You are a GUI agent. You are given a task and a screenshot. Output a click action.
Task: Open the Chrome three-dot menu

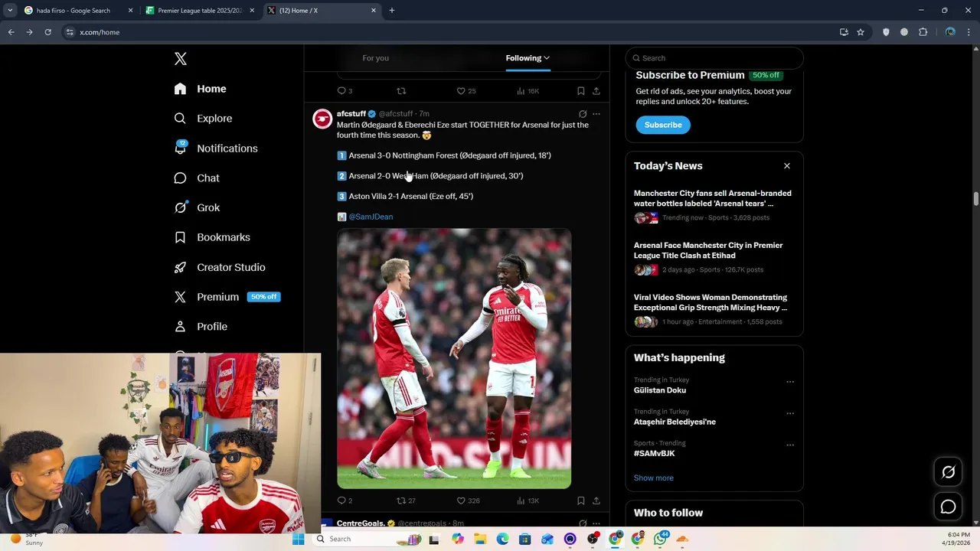tap(969, 32)
